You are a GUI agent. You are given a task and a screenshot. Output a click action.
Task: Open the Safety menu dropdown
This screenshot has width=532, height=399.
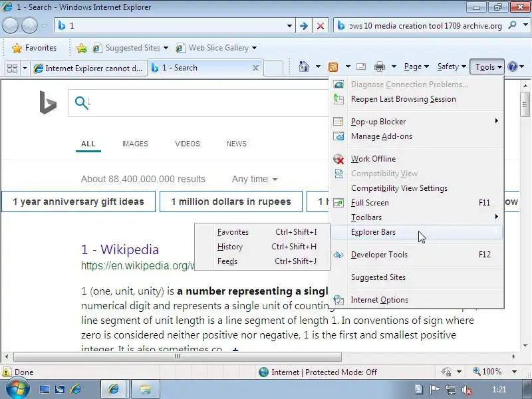pyautogui.click(x=452, y=67)
